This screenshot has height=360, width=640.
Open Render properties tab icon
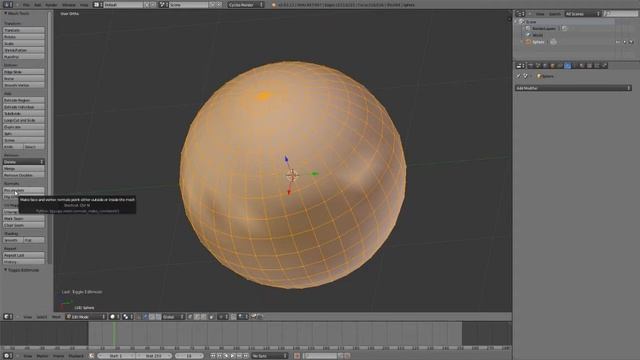(531, 66)
